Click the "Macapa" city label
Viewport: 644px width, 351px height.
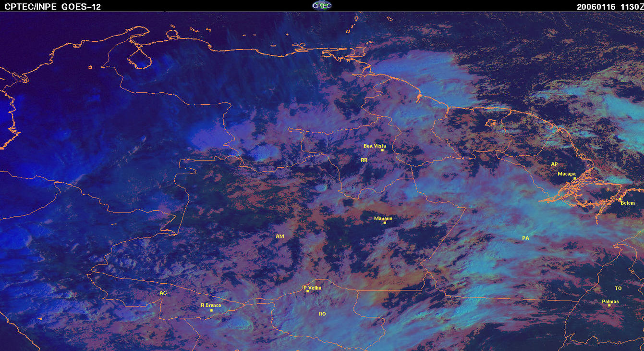pos(567,174)
